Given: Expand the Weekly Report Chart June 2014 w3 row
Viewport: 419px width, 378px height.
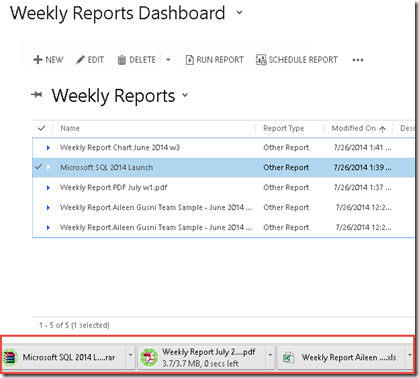Looking at the screenshot, I should click(x=48, y=148).
